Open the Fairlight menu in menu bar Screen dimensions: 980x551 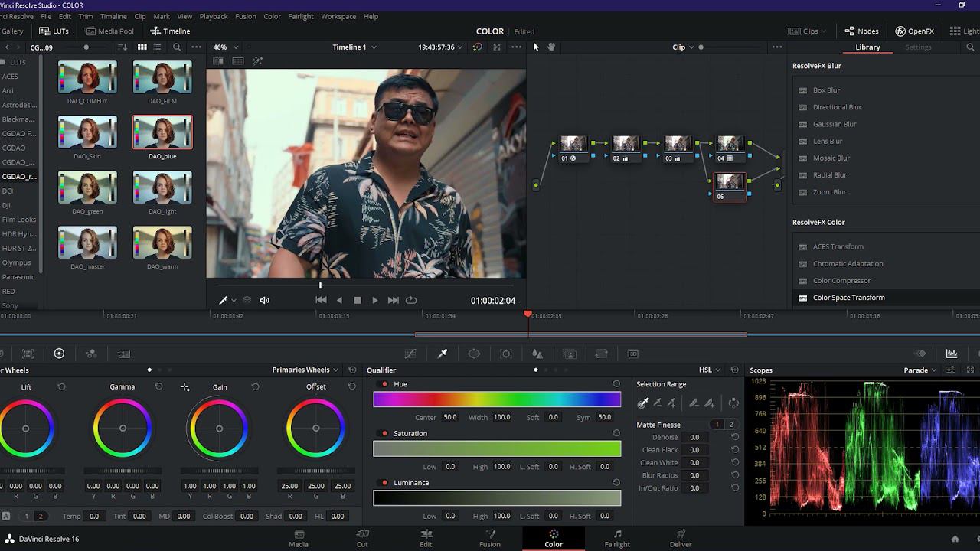click(300, 16)
